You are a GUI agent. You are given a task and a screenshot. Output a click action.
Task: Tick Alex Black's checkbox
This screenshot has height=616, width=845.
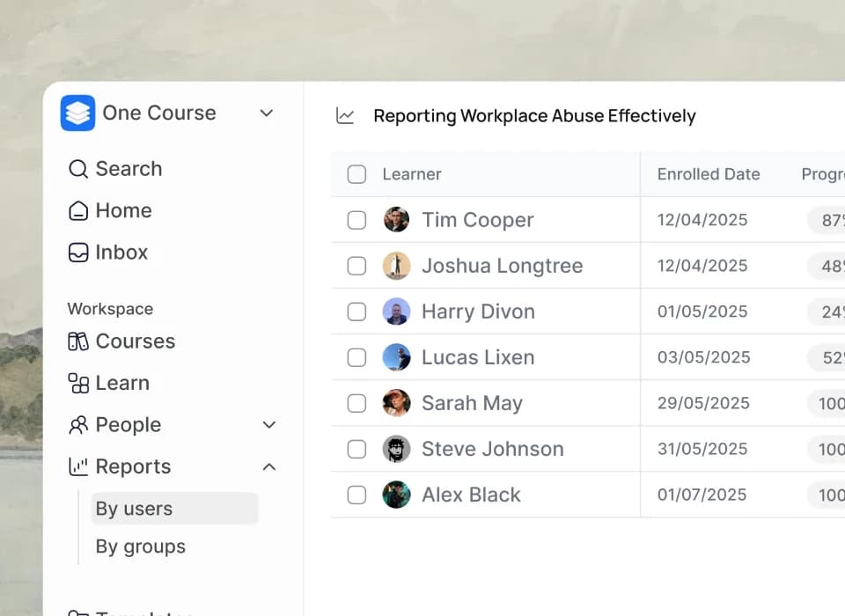tap(356, 495)
